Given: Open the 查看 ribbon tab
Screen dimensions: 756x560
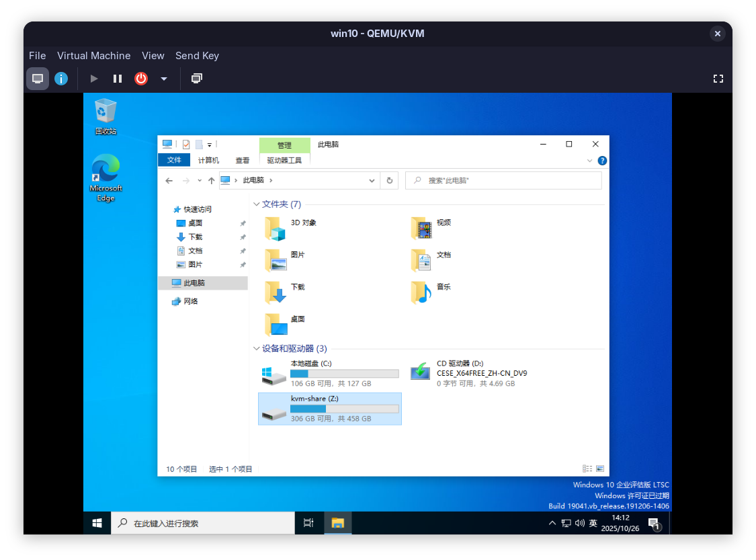Looking at the screenshot, I should [243, 161].
